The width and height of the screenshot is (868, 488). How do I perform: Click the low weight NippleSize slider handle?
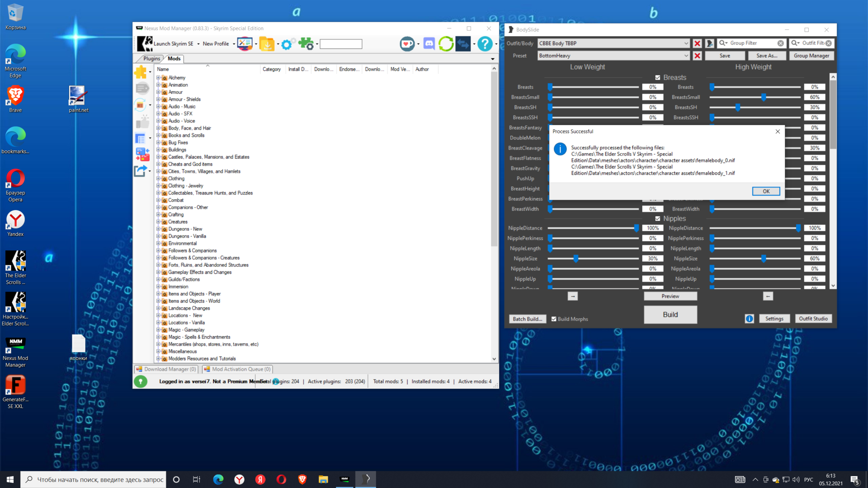click(x=576, y=258)
